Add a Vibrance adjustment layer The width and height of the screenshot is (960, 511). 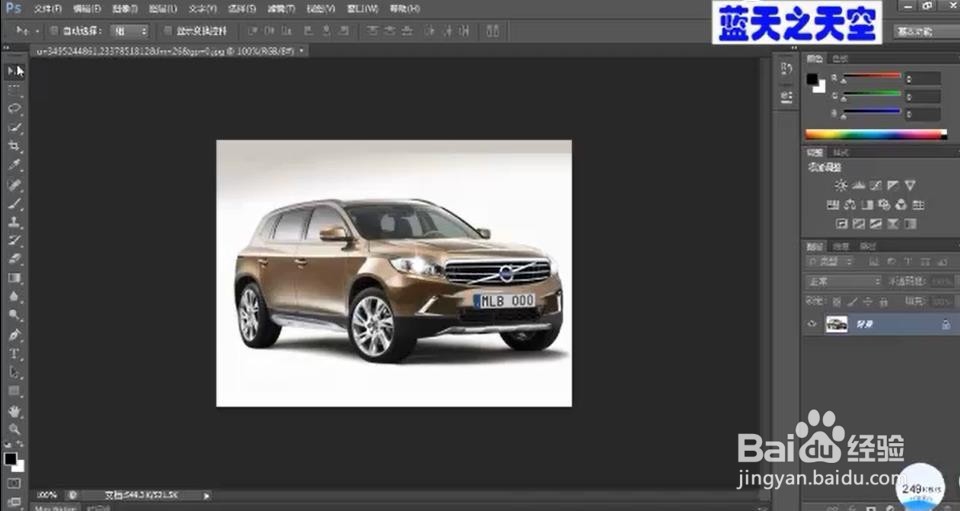pos(910,185)
